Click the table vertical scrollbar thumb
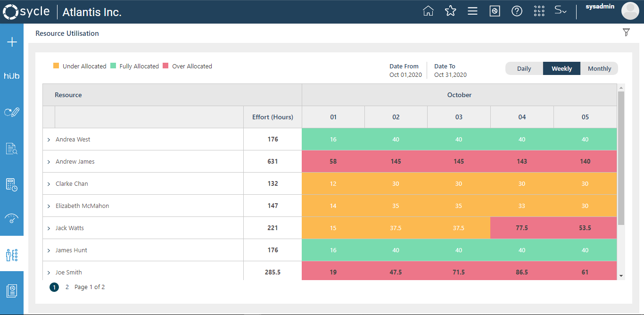The height and width of the screenshot is (315, 644). pos(621,157)
